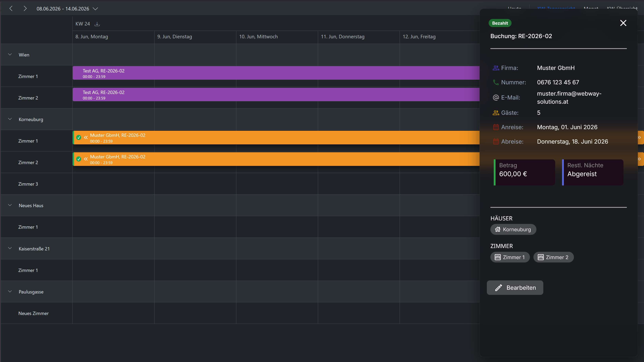Open the Test AG booking in Wien Zimmer 1

pos(276,73)
